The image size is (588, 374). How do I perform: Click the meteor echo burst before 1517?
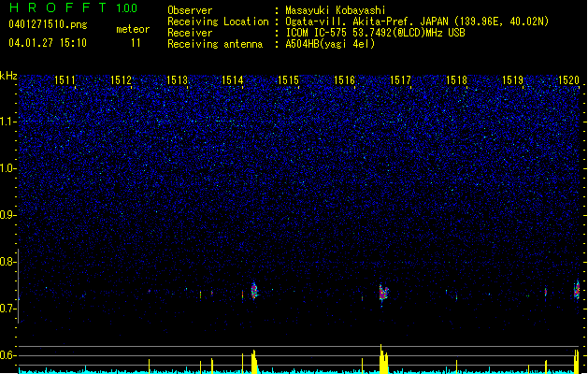coord(383,293)
